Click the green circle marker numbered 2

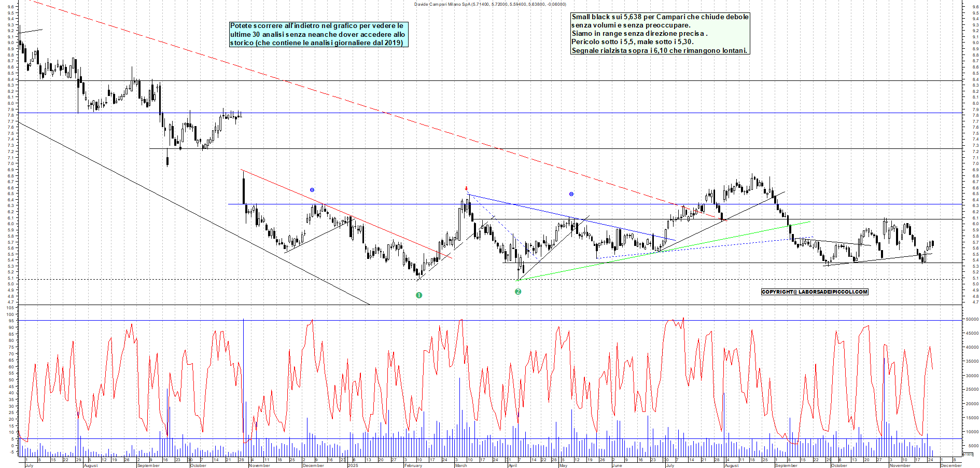(x=517, y=292)
